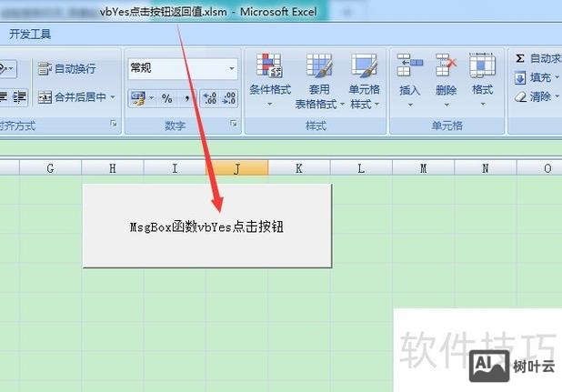The width and height of the screenshot is (562, 392).
Task: Select column K header
Action: tap(299, 168)
